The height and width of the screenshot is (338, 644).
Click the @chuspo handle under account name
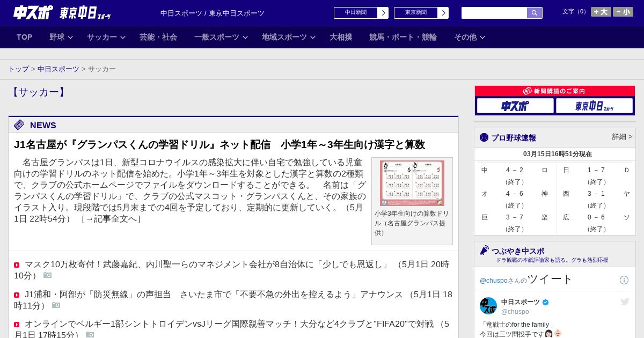pos(515,312)
